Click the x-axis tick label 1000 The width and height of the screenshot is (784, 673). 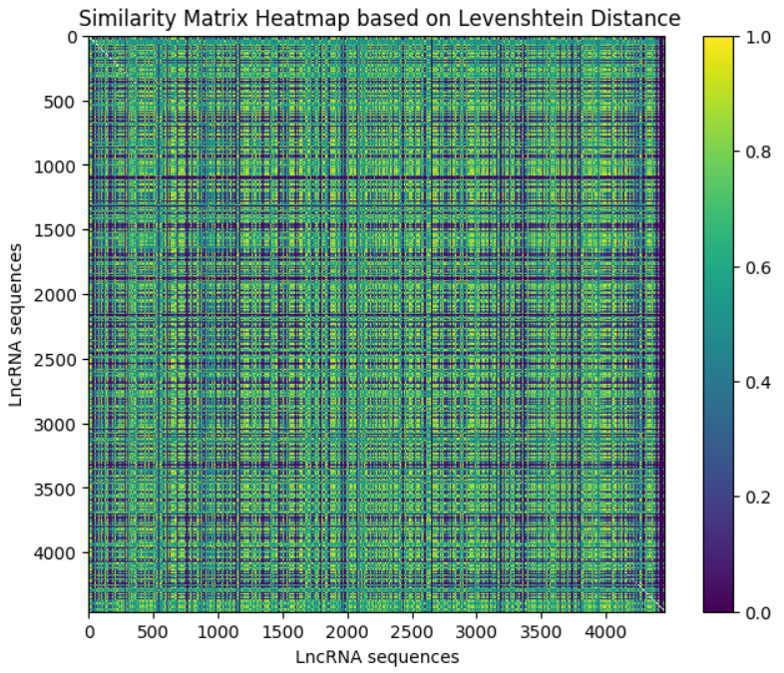point(217,632)
